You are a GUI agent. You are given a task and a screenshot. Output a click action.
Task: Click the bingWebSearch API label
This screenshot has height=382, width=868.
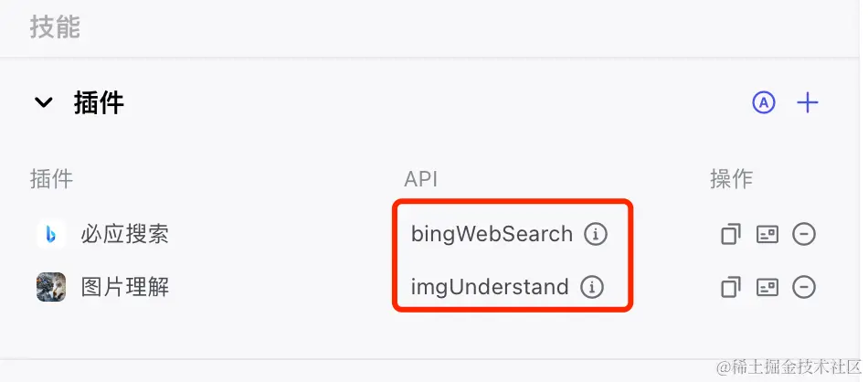tap(492, 235)
